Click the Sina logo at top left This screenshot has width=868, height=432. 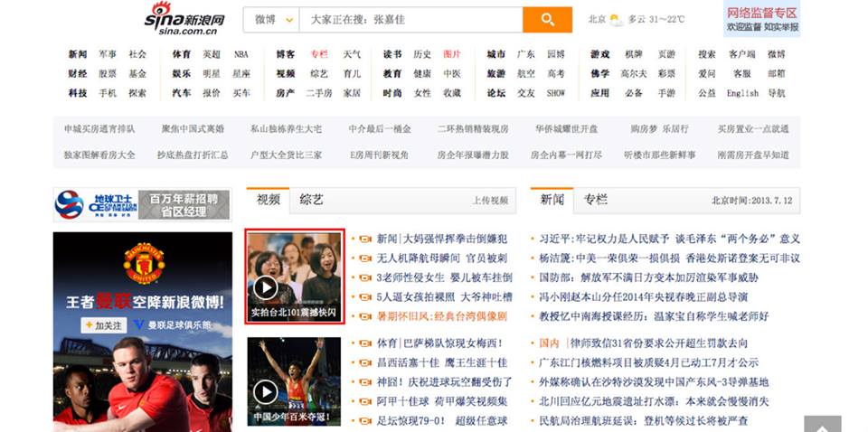point(184,18)
